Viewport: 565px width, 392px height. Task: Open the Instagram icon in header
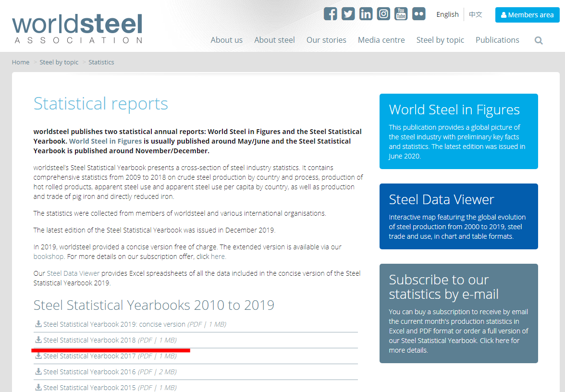tap(383, 13)
